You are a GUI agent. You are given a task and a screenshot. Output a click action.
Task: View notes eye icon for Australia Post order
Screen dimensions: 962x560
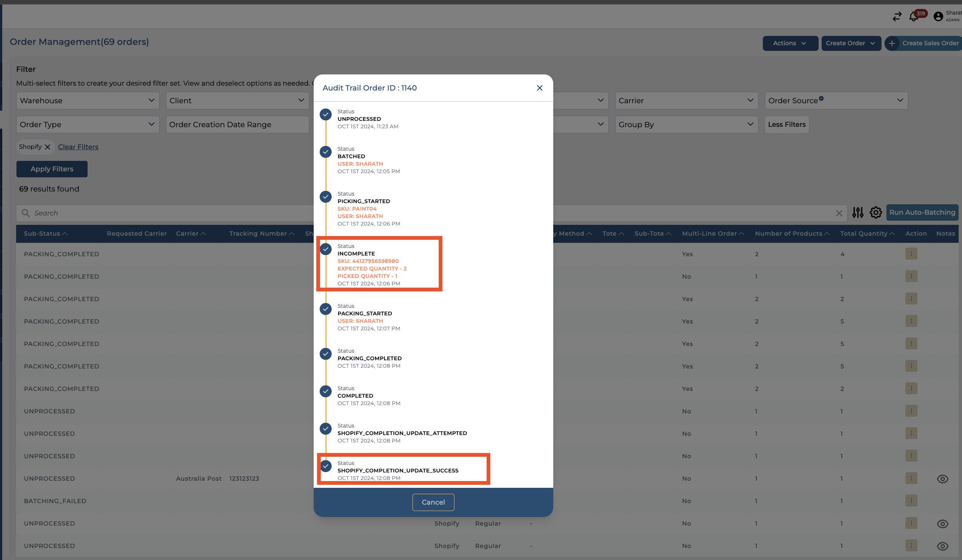pyautogui.click(x=942, y=479)
